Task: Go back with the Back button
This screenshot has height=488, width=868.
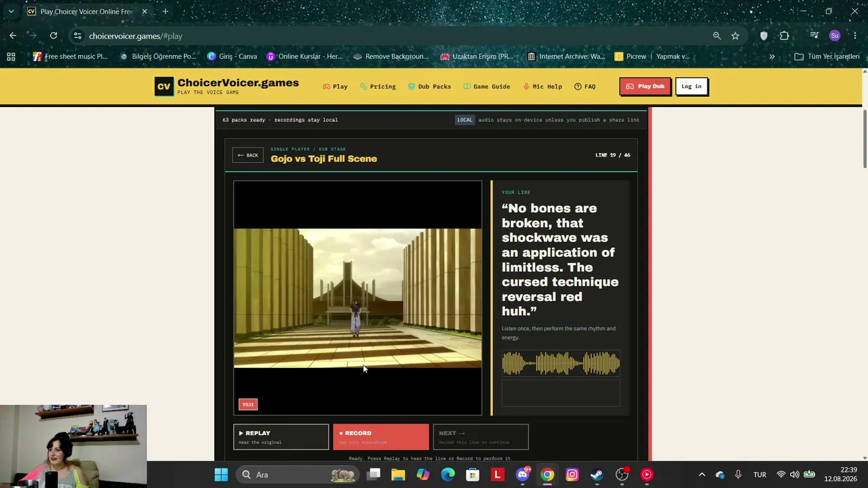Action: (x=248, y=155)
